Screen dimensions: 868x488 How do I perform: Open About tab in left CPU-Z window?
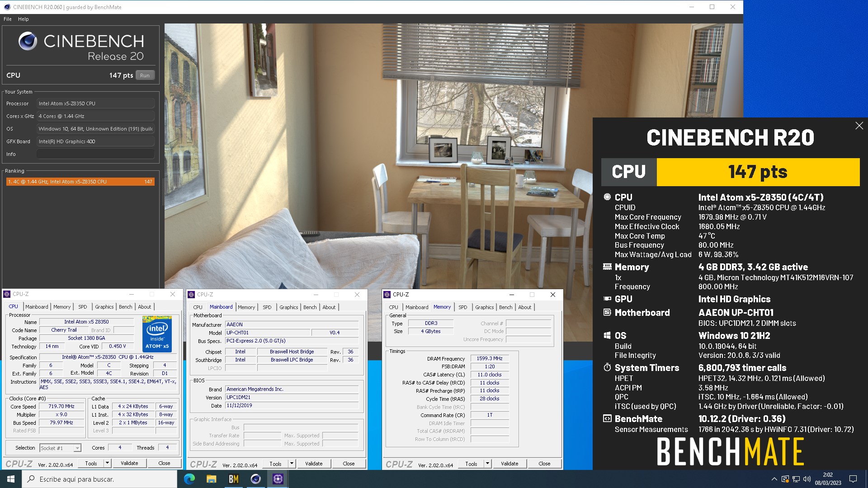145,307
